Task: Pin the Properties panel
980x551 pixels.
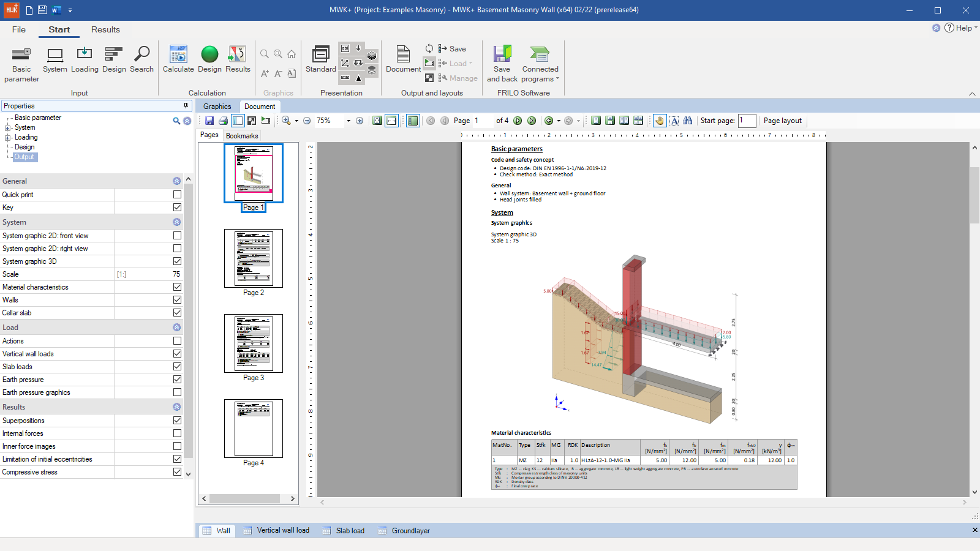Action: [x=186, y=105]
